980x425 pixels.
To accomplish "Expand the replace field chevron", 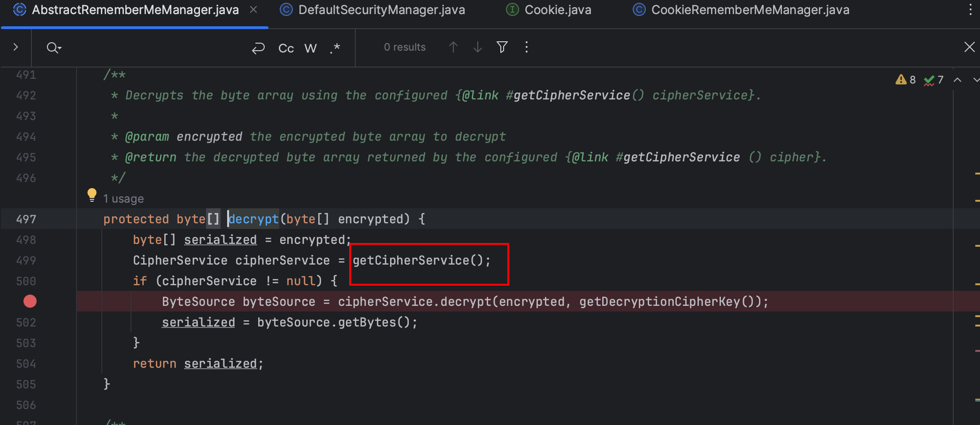I will tap(15, 47).
